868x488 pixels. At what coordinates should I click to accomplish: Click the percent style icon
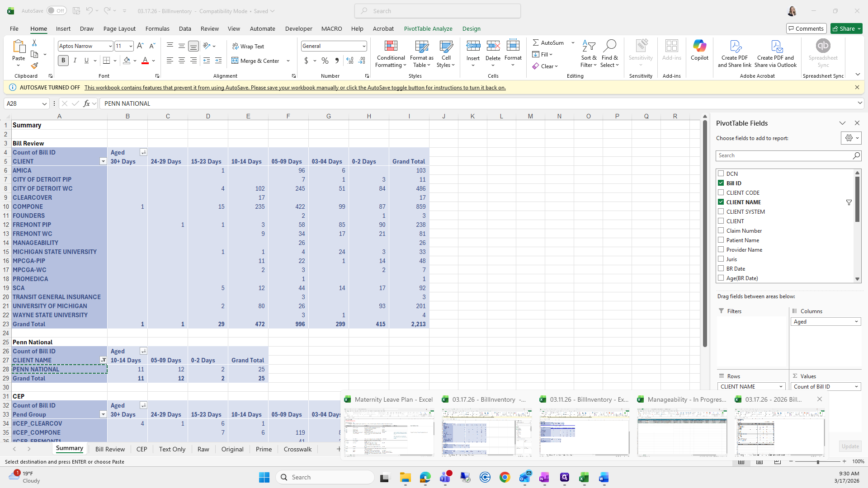pos(325,61)
